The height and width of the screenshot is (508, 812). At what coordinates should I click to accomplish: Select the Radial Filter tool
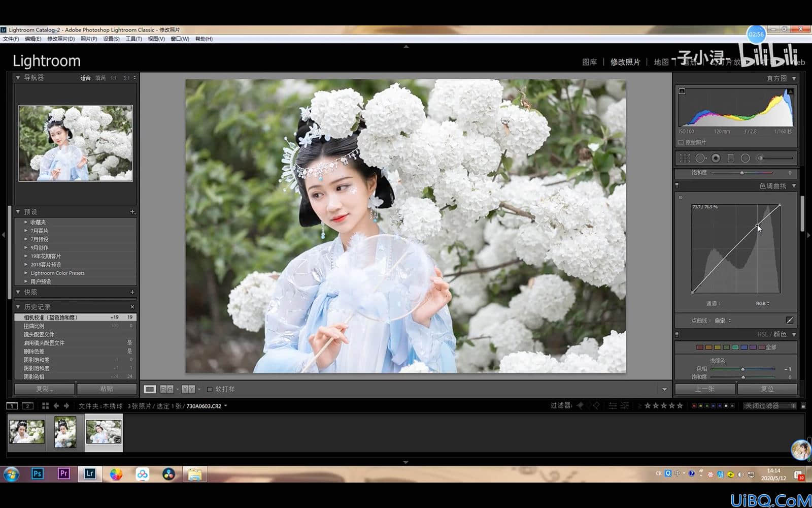[x=745, y=158]
